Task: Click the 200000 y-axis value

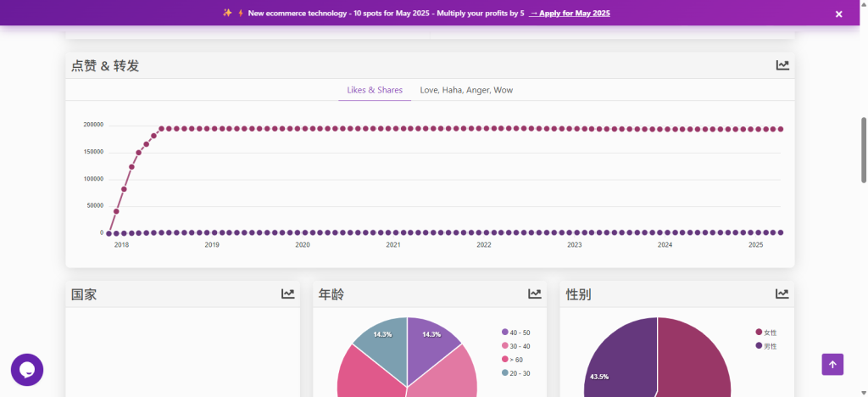Action: pos(93,126)
